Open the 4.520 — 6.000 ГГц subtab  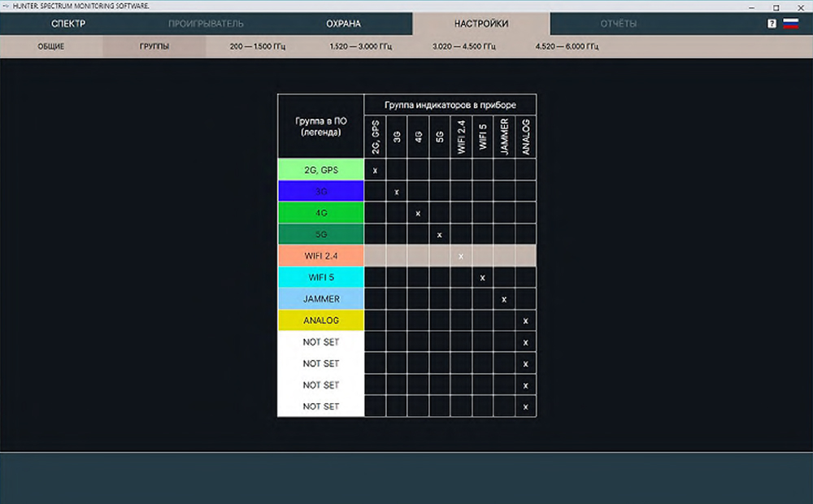click(567, 46)
